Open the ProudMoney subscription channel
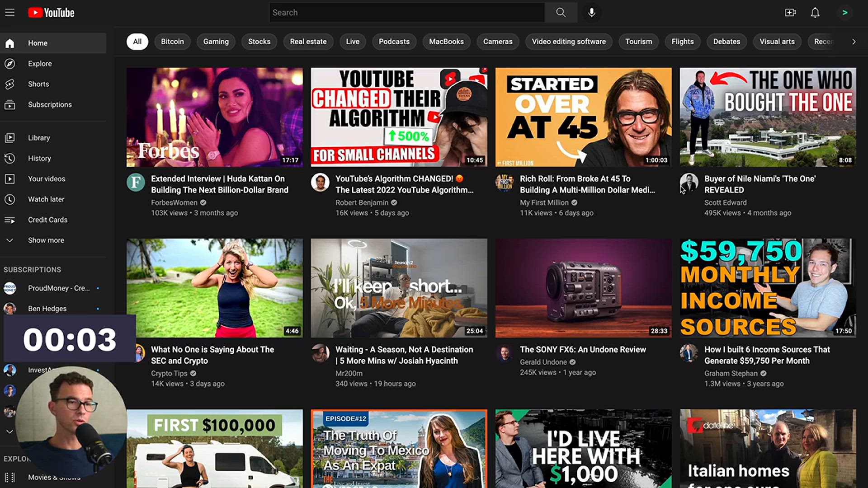The image size is (868, 488). click(x=53, y=288)
